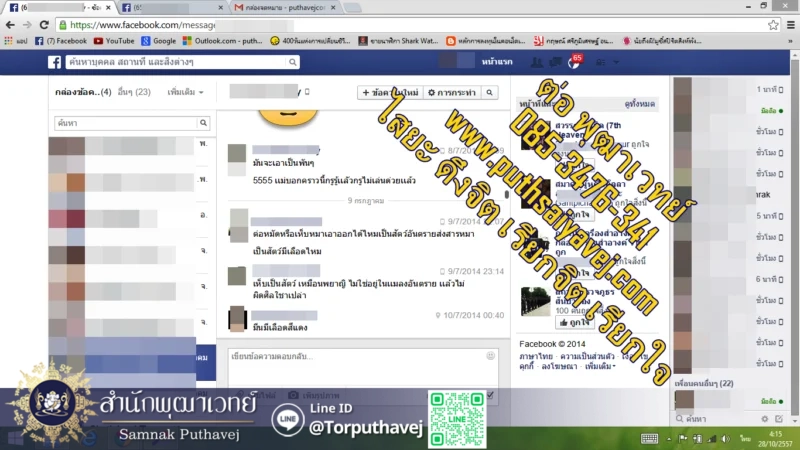Expand the เพิ่มเติม dropdown beside inbox tabs
The width and height of the screenshot is (800, 450).
(x=186, y=92)
